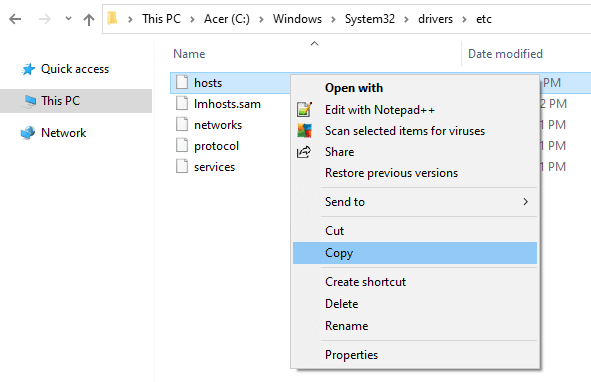Choose Scan selected items for viruses
591x382 pixels.
415,131
